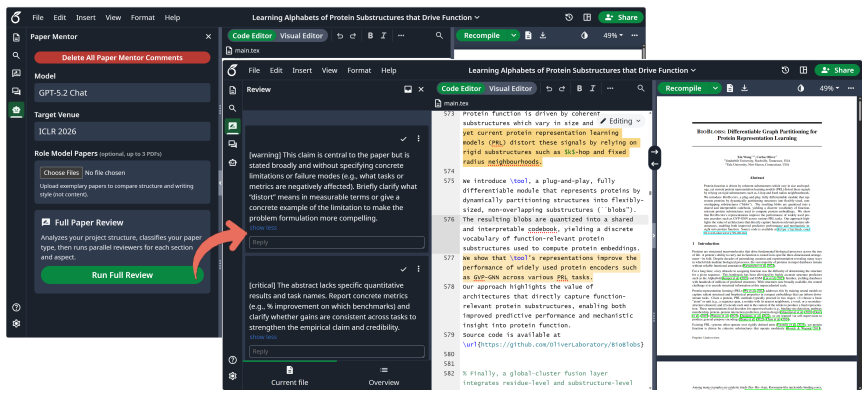Open Paper Mentor robot icon in front sidebar
Viewport: 868px width, 396px height.
click(x=232, y=162)
